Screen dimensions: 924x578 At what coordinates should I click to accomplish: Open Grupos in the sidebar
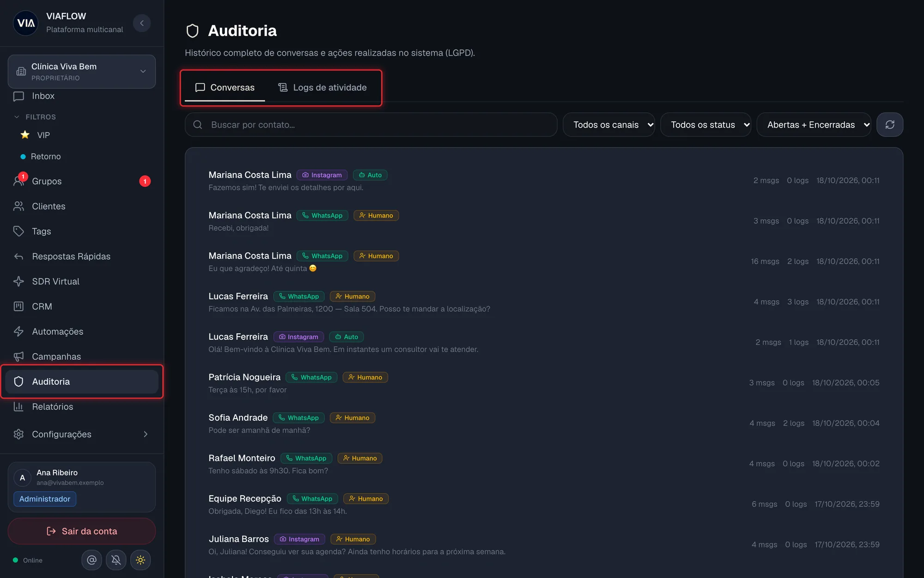click(82, 181)
